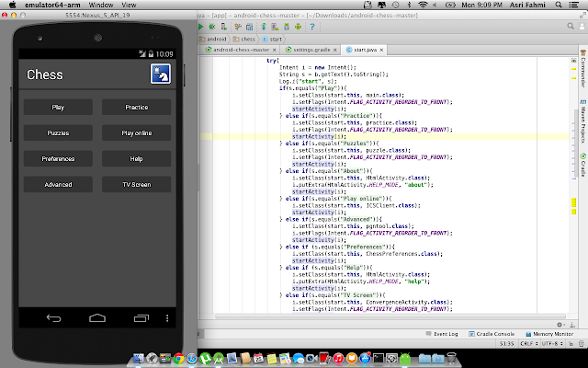
Task: Open Finder from the Dock
Action: pyautogui.click(x=139, y=359)
